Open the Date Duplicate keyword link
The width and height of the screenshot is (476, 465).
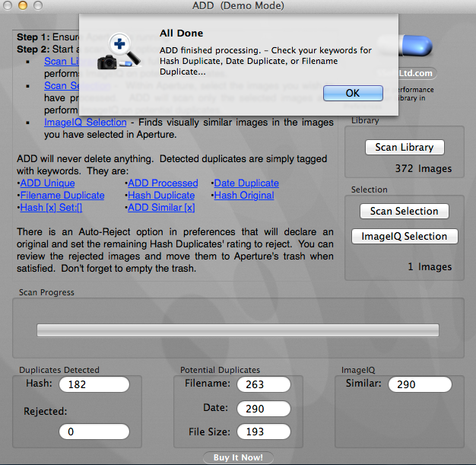pos(246,183)
